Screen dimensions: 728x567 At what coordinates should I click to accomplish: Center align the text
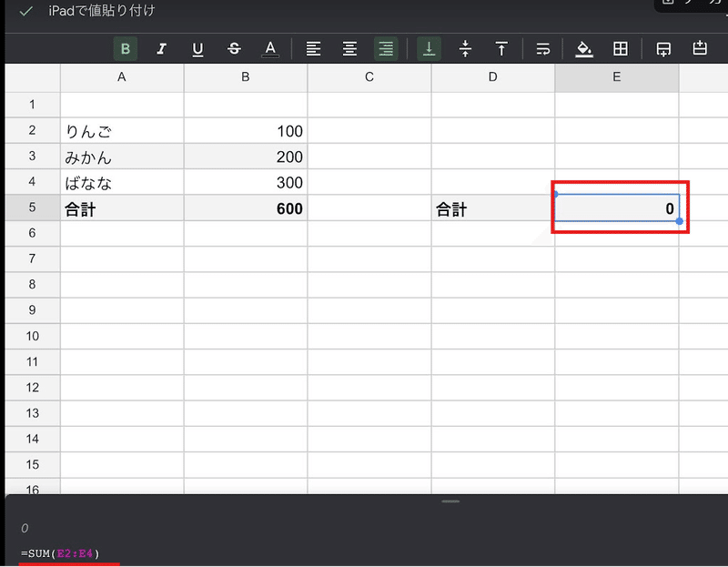coord(349,48)
